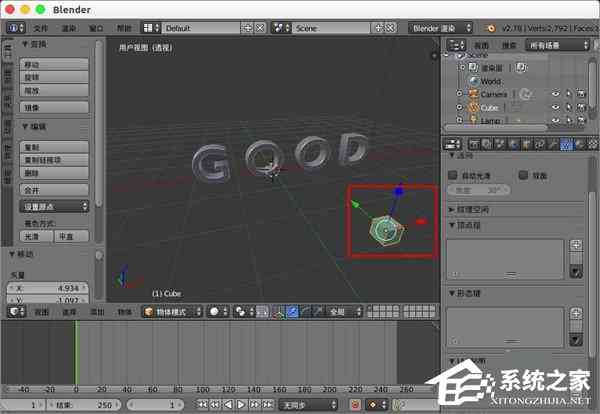Delete the Default screen layout
The image size is (600, 414).
coord(260,28)
